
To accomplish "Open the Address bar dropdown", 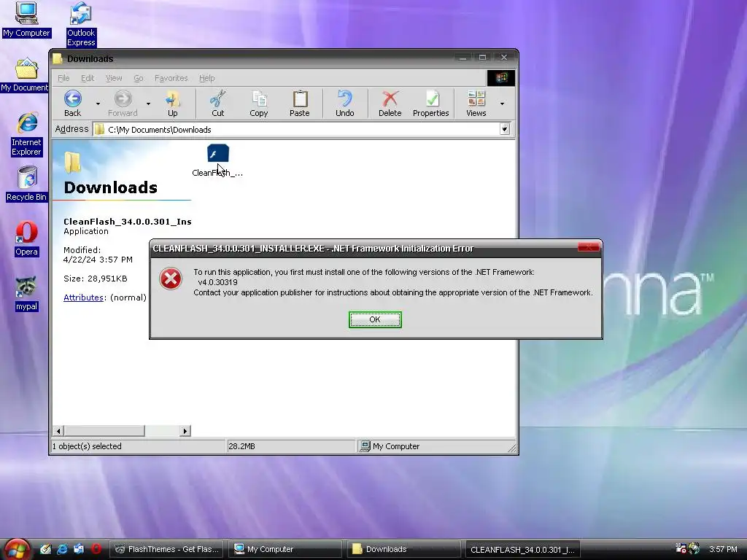I will tap(505, 129).
